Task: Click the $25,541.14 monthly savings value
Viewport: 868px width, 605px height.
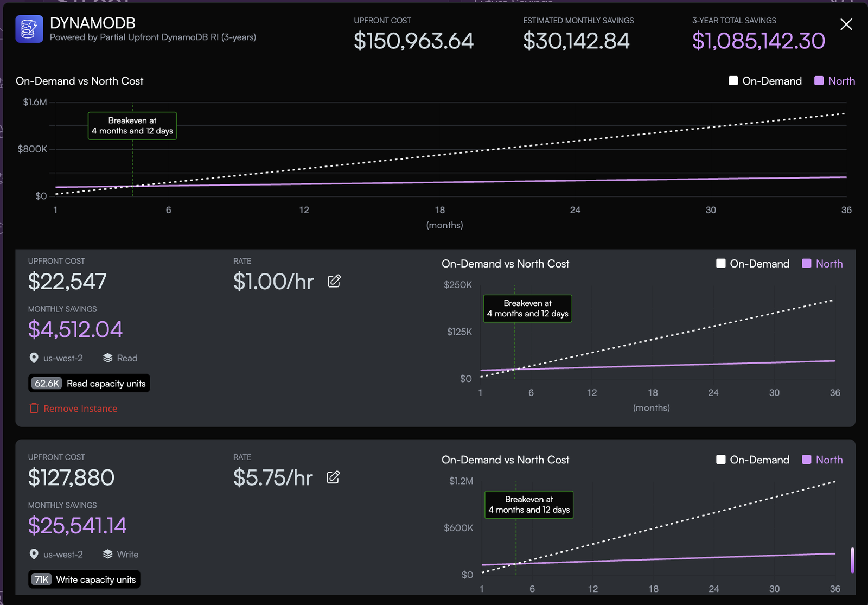Action: pos(77,526)
